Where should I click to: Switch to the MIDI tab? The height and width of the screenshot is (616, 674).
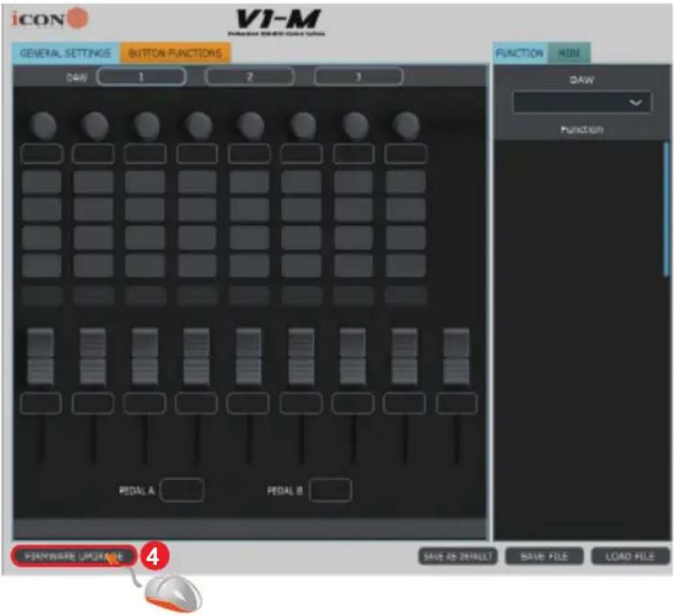(x=569, y=53)
